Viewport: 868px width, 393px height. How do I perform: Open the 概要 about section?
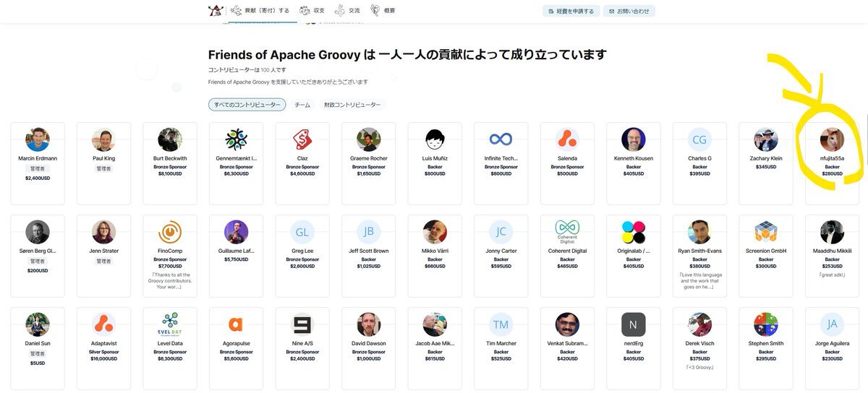click(383, 11)
